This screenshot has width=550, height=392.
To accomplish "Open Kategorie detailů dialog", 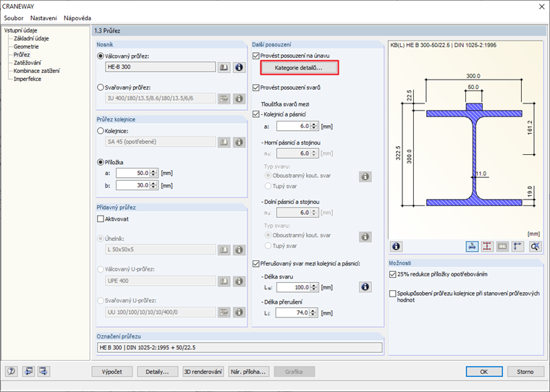I will [x=300, y=68].
